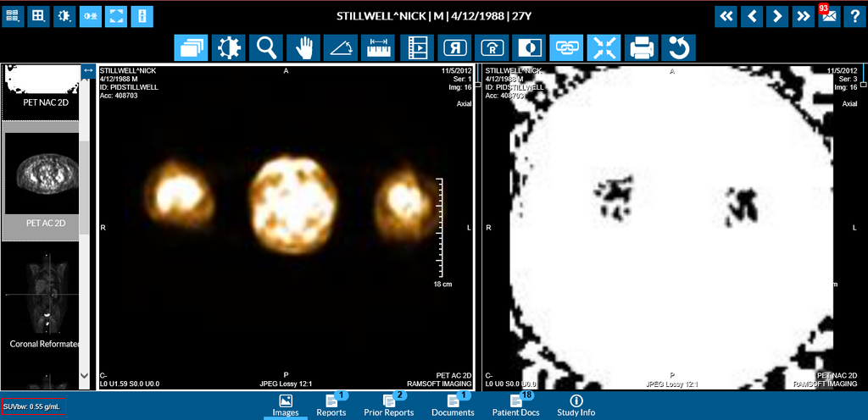Image resolution: width=868 pixels, height=420 pixels.
Task: Pick the Ruler distance measurement tool
Action: pyautogui.click(x=378, y=48)
